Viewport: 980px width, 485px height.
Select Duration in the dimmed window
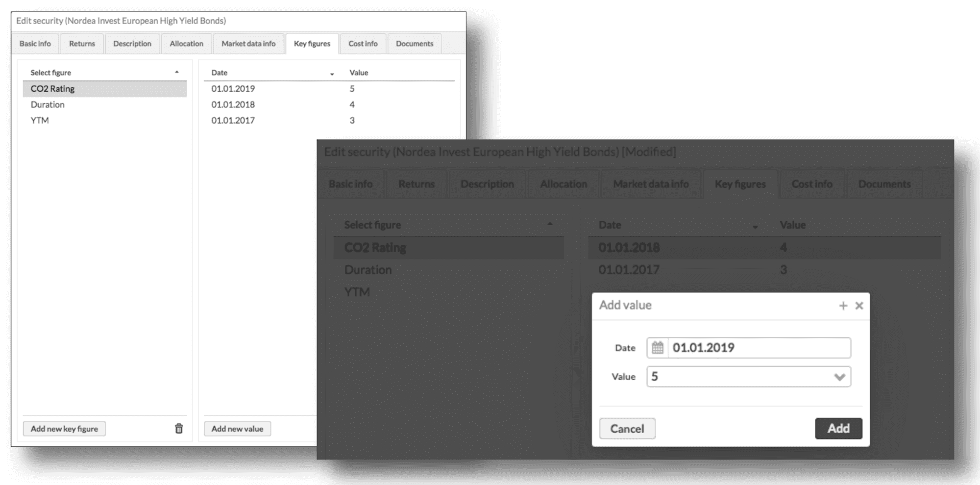coord(448,270)
